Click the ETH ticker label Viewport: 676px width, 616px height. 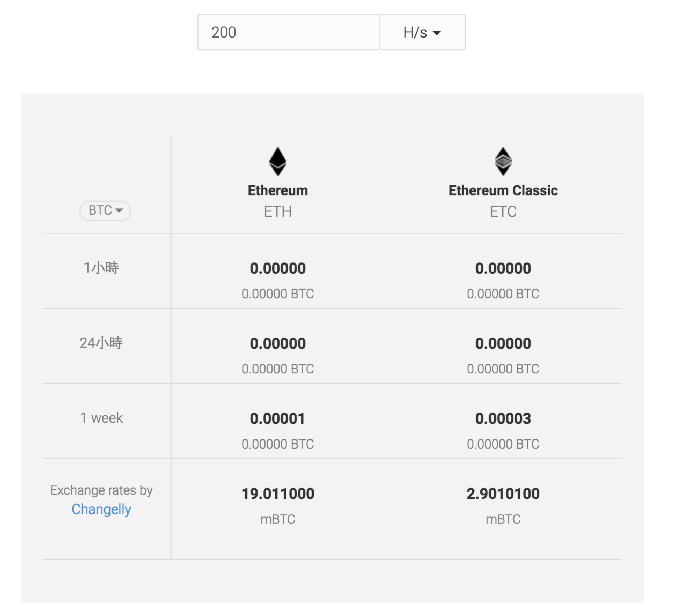pos(278,212)
